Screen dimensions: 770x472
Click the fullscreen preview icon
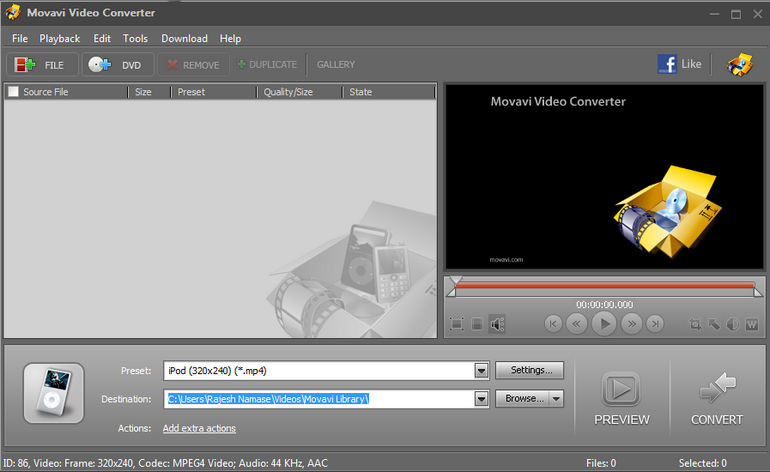457,324
